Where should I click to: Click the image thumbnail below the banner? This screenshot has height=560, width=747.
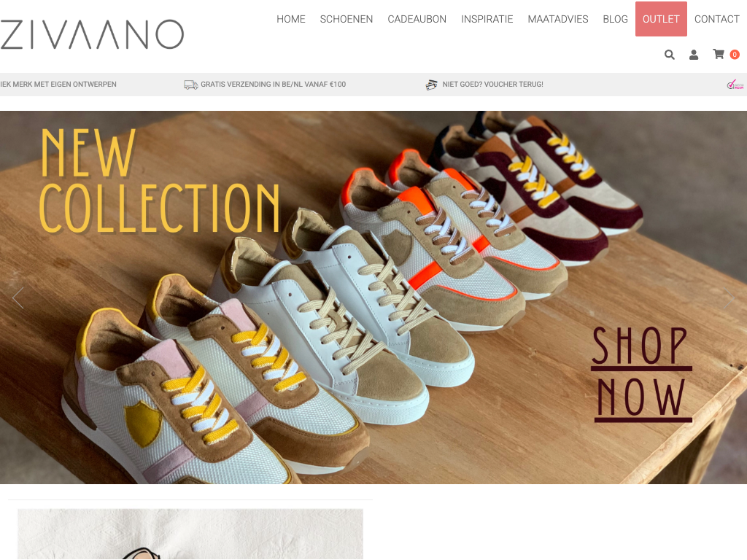[x=190, y=534]
